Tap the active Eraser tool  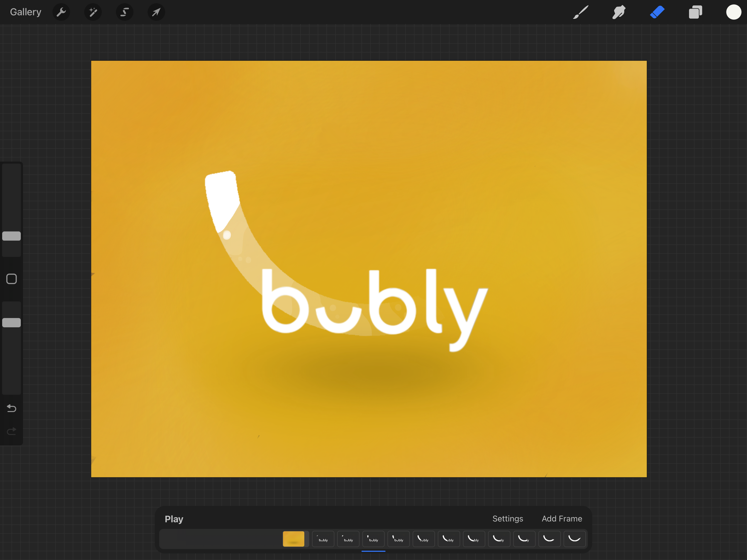click(x=657, y=12)
